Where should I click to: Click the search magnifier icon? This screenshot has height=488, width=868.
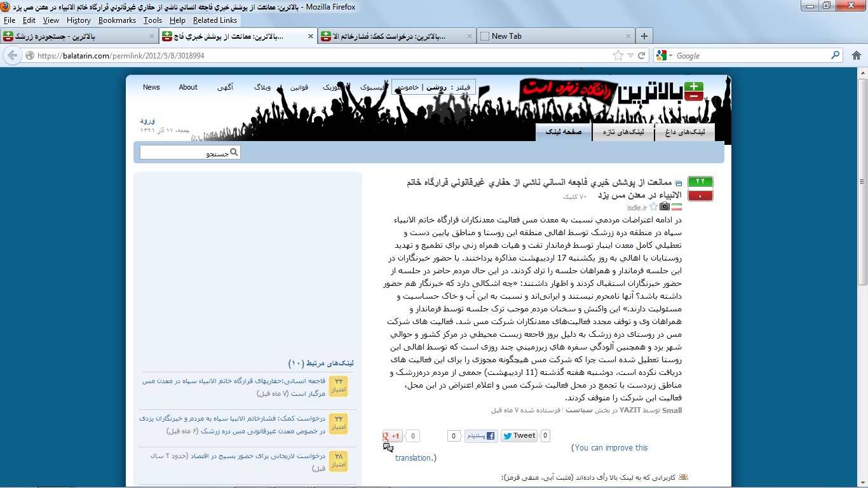click(234, 152)
